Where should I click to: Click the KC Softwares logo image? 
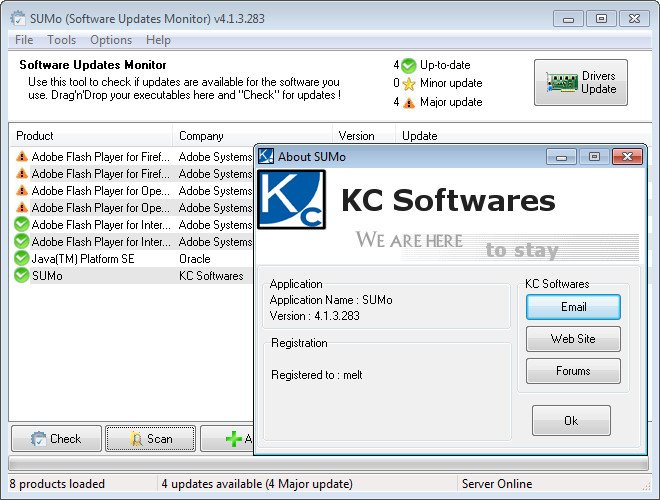click(x=291, y=199)
